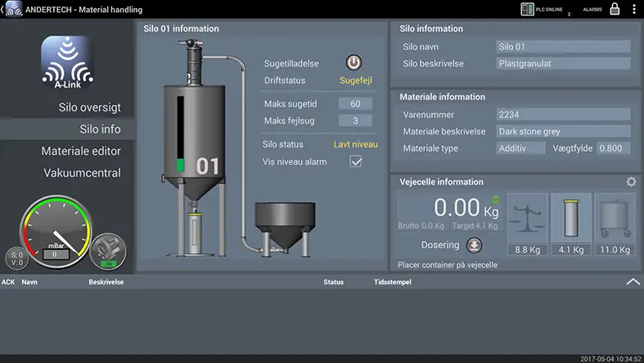Viewport: 644px width, 363px height.
Task: Open the Silo oversigt page
Action: tap(89, 107)
